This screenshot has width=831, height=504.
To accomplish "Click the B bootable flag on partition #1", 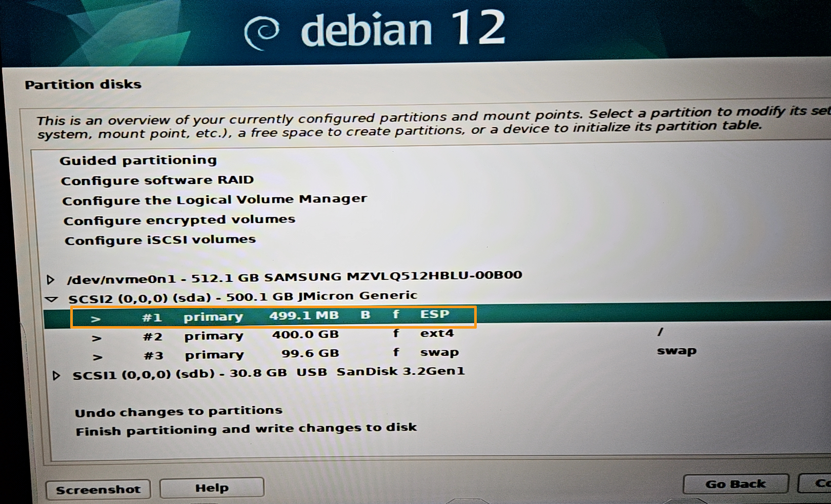I will [x=365, y=315].
